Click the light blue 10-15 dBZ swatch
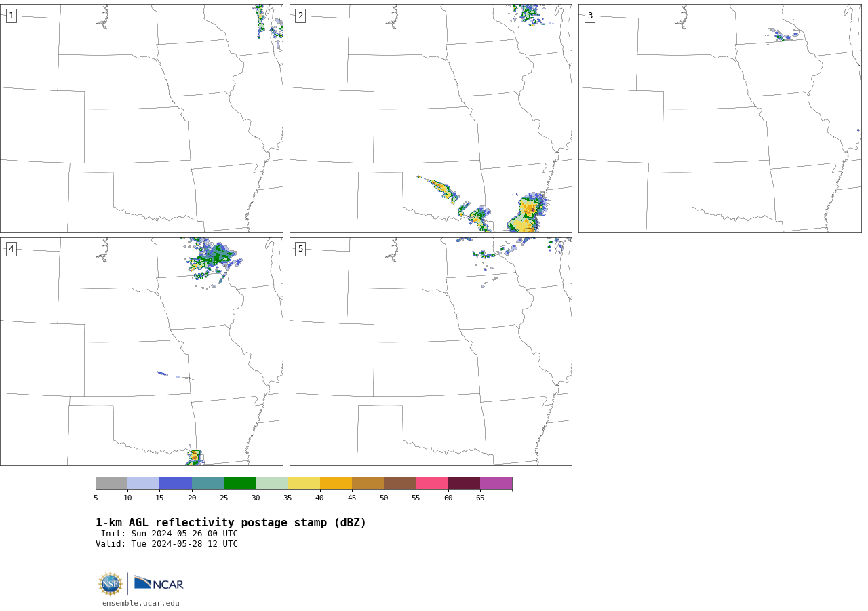 [x=143, y=484]
